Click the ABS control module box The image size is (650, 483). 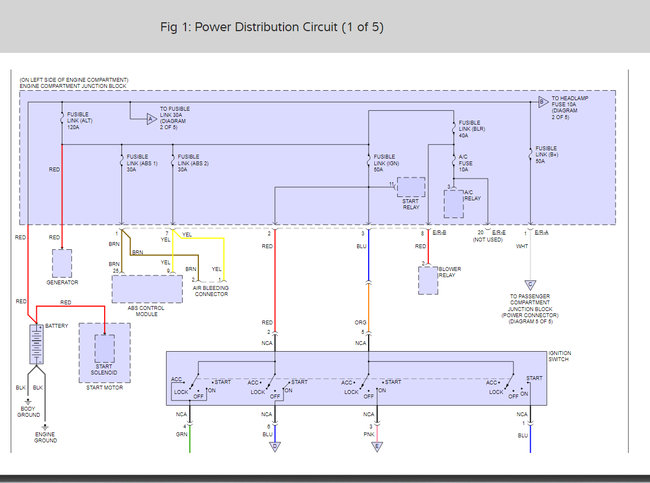(x=147, y=289)
